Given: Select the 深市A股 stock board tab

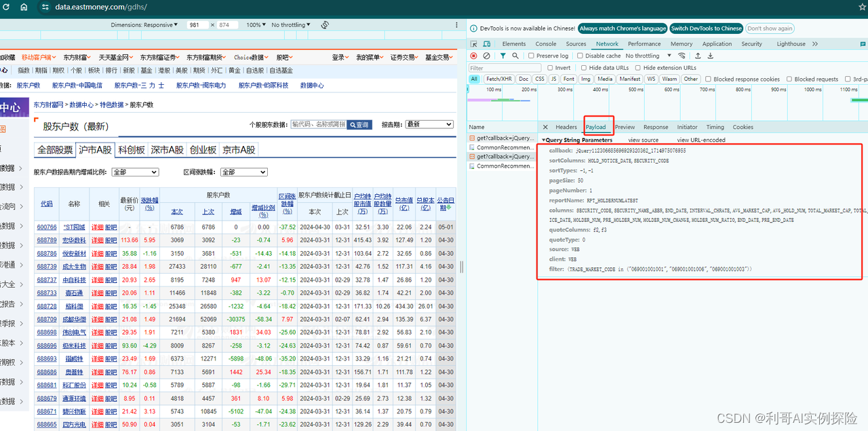Looking at the screenshot, I should [x=167, y=150].
